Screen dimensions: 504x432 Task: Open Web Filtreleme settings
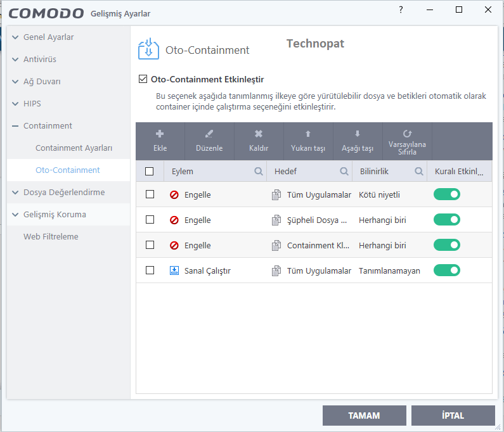coord(51,236)
